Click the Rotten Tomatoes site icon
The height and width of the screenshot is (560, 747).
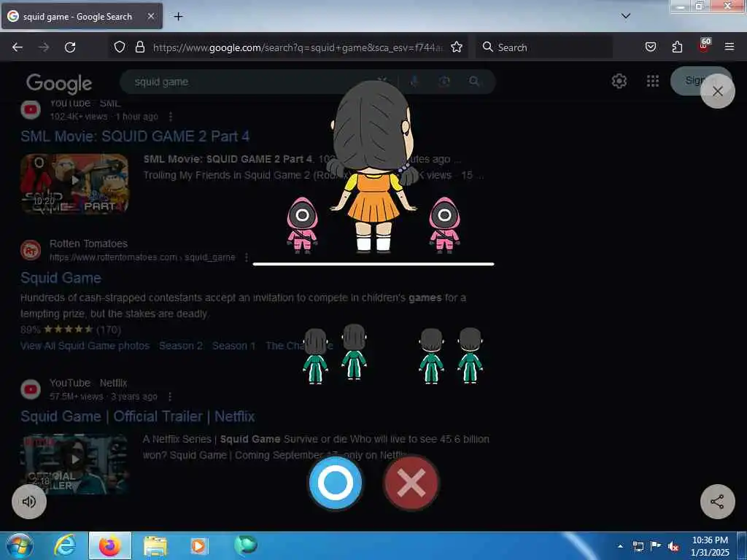[x=31, y=250]
